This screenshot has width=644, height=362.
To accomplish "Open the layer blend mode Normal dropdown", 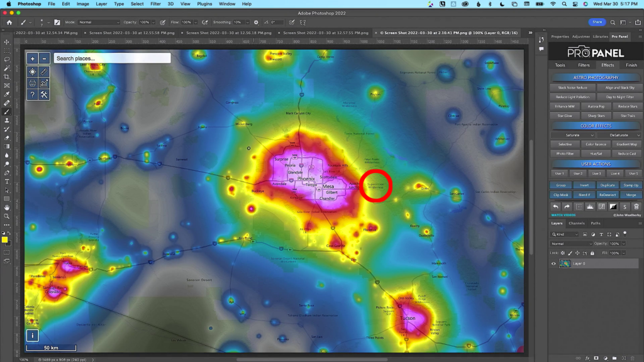I will pyautogui.click(x=571, y=243).
